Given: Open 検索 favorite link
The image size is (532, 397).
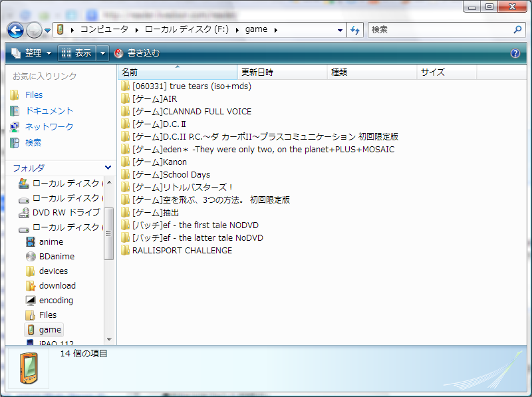Looking at the screenshot, I should [33, 142].
